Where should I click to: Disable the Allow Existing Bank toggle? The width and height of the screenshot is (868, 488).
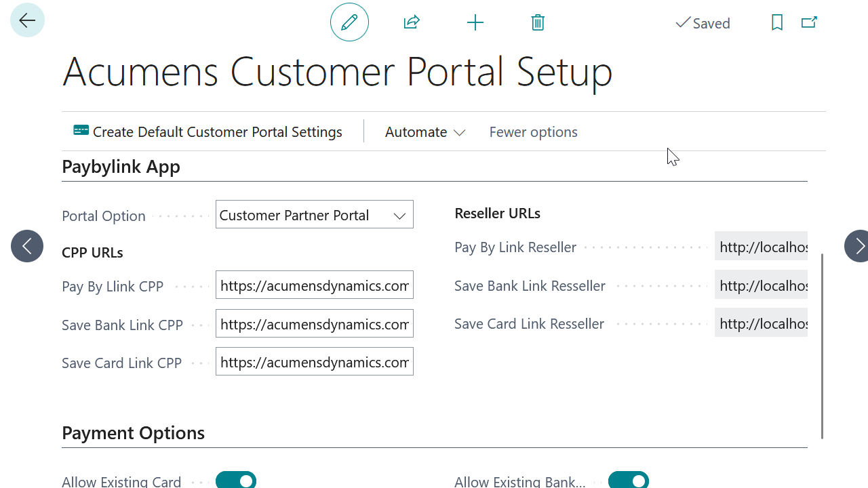[x=628, y=479]
